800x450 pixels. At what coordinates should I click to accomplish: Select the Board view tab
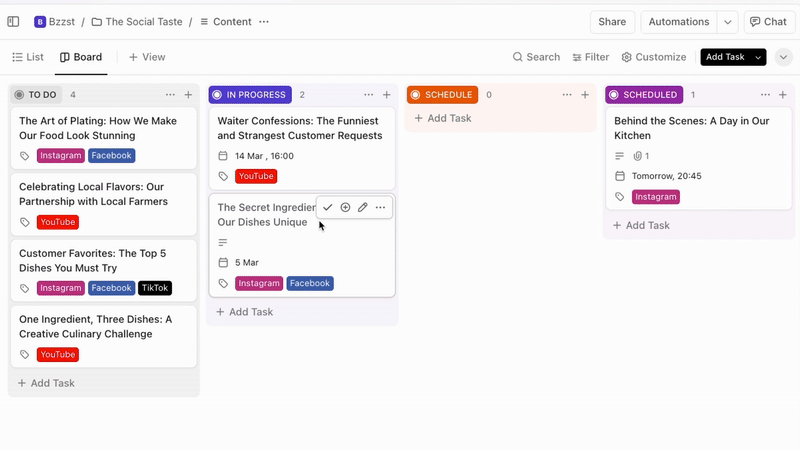click(81, 57)
